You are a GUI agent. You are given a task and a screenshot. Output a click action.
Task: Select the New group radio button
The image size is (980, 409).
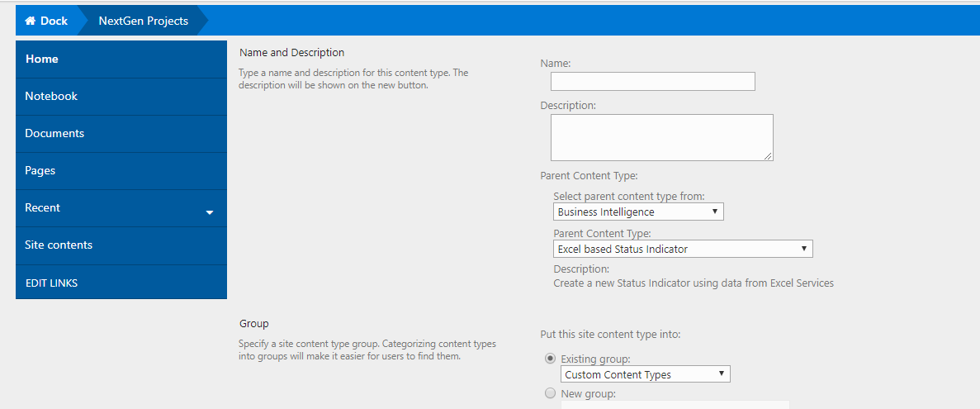(x=550, y=393)
